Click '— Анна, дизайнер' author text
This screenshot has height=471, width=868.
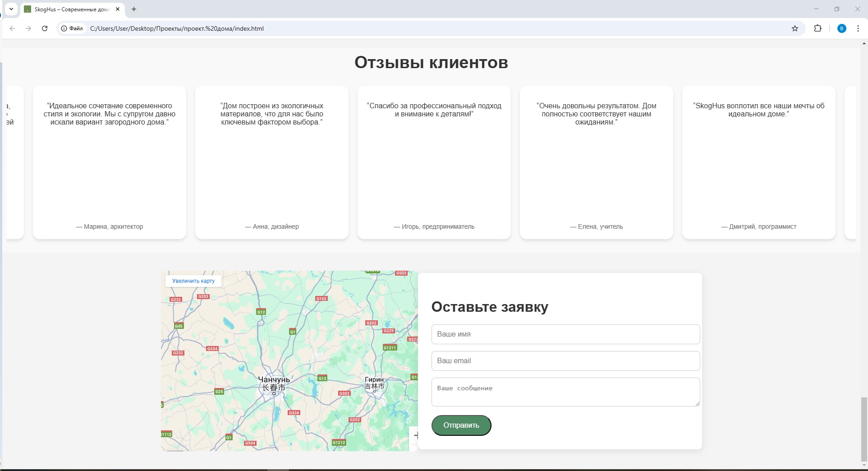tap(272, 226)
